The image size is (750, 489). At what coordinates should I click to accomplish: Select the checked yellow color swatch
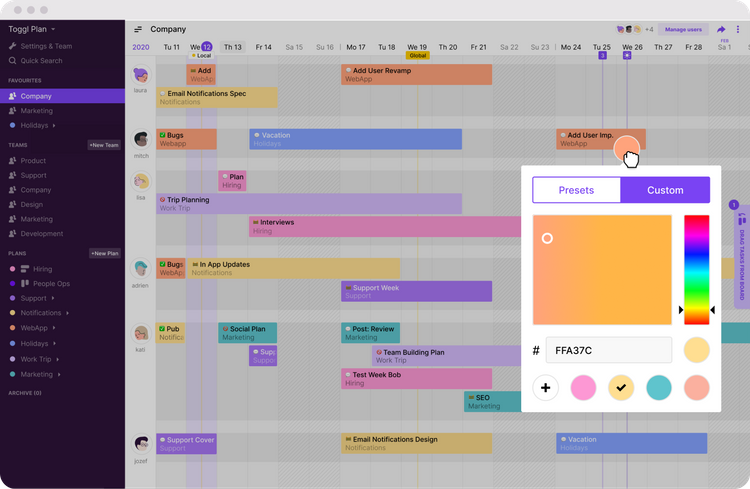tap(621, 388)
